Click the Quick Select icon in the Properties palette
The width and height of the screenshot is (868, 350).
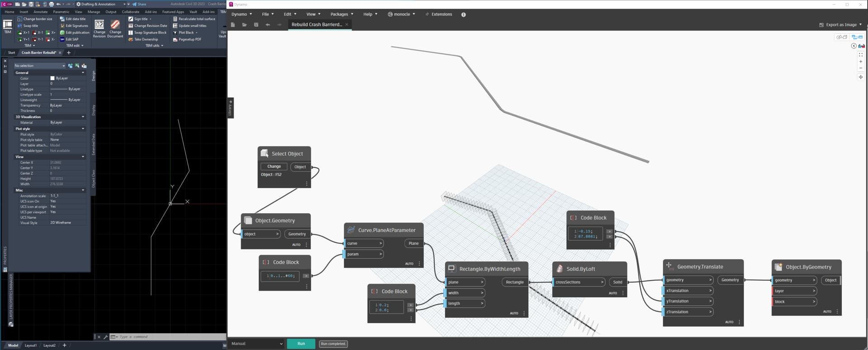84,66
